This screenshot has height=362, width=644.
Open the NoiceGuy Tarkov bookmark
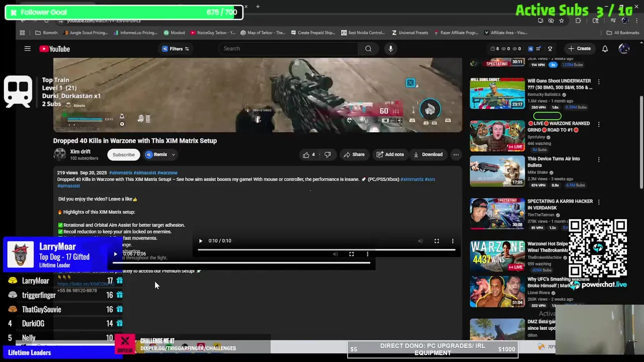click(x=212, y=33)
